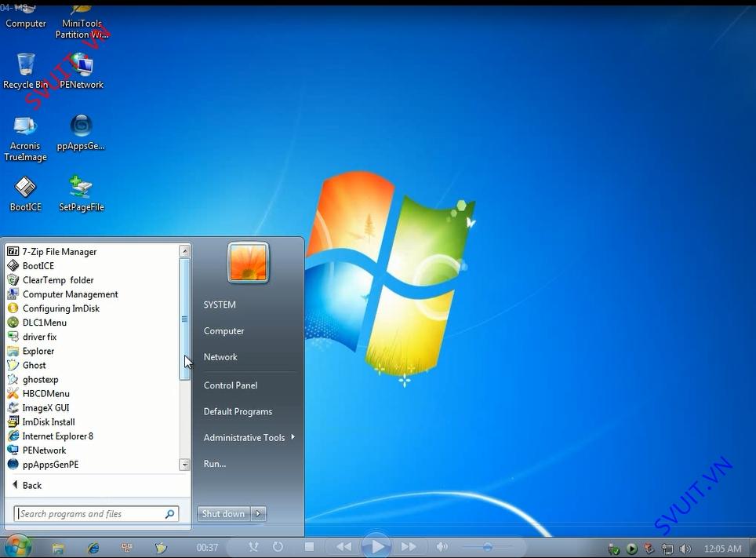Open Computer Management in Start menu
The image size is (756, 558).
pyautogui.click(x=63, y=294)
